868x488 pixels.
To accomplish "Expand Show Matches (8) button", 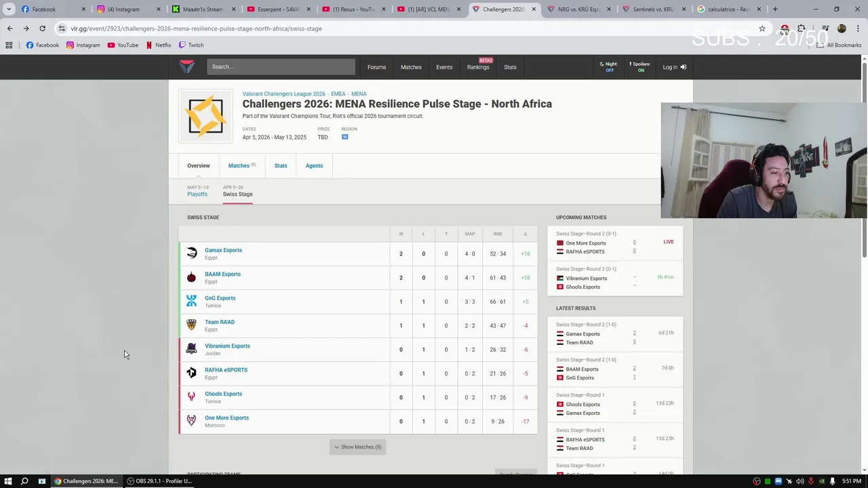I will pyautogui.click(x=358, y=447).
